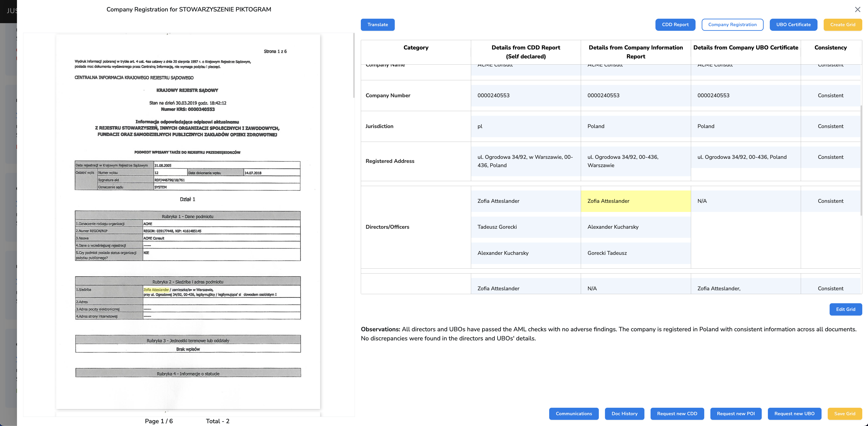Click Request new POI button

pyautogui.click(x=736, y=413)
